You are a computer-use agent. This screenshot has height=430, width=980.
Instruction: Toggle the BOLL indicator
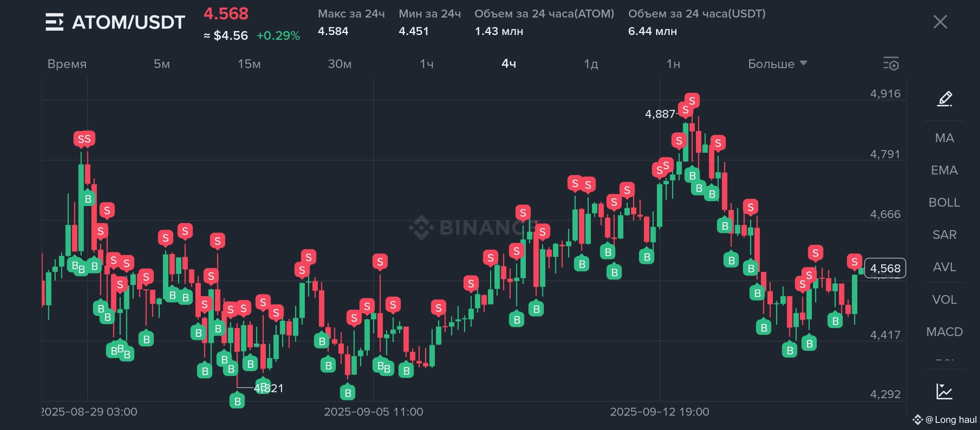(945, 202)
